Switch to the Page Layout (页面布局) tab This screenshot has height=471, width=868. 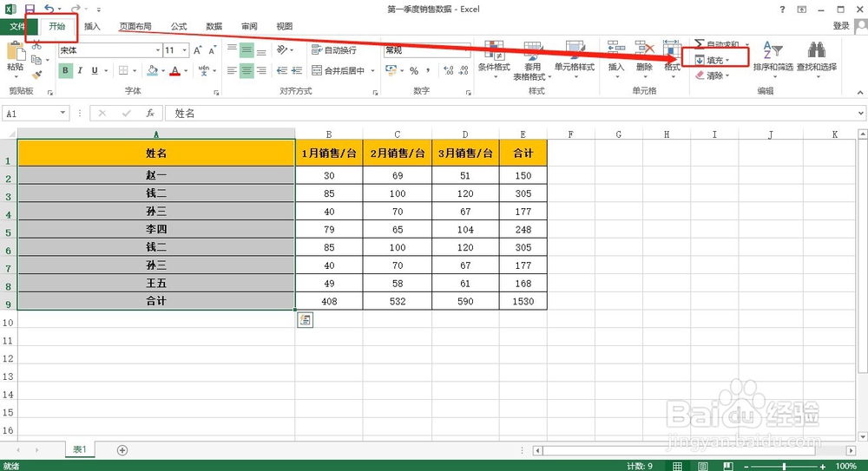(135, 26)
